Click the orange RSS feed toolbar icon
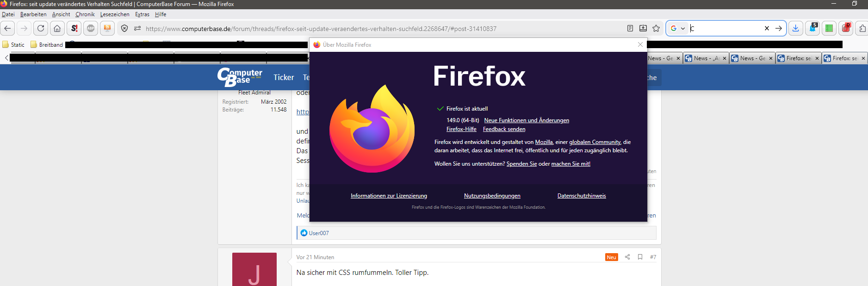The height and width of the screenshot is (286, 868). coord(107,28)
